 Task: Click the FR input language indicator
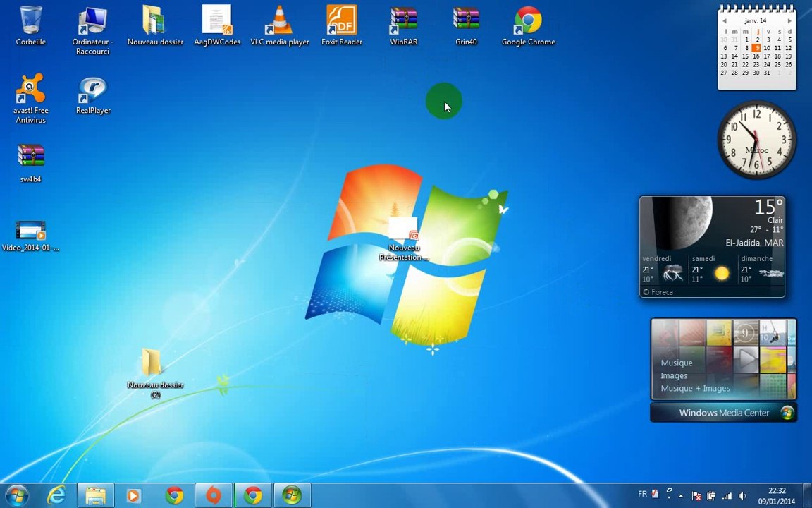click(642, 494)
